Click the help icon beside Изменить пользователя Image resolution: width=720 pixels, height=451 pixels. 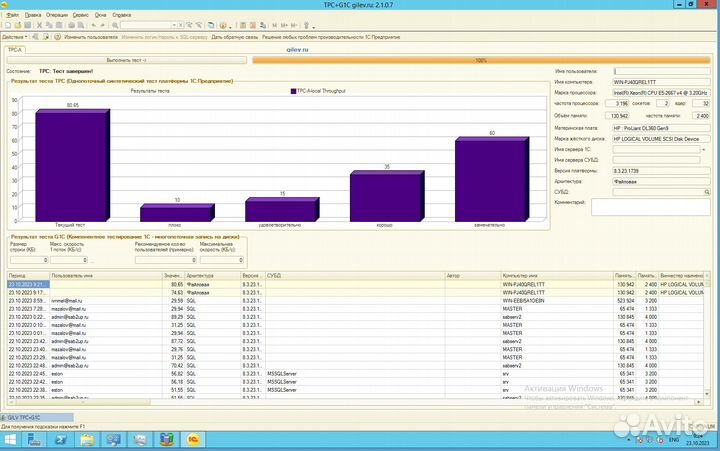click(x=57, y=37)
